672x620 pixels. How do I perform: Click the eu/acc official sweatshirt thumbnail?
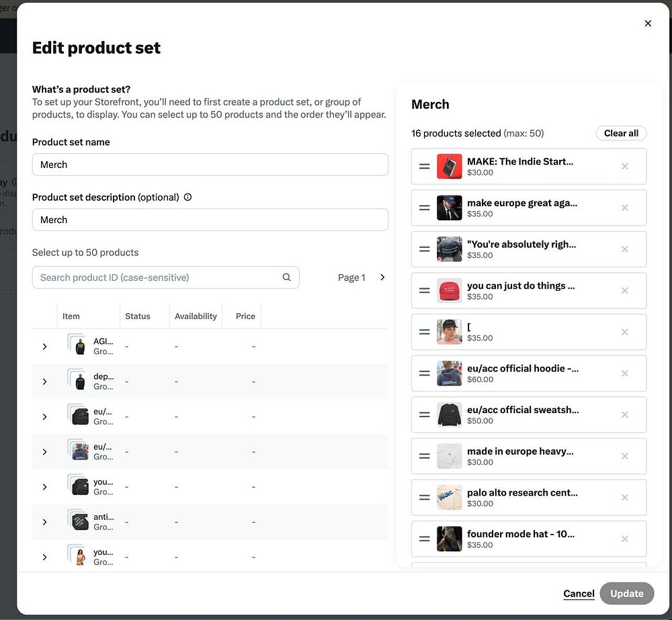[x=450, y=415]
